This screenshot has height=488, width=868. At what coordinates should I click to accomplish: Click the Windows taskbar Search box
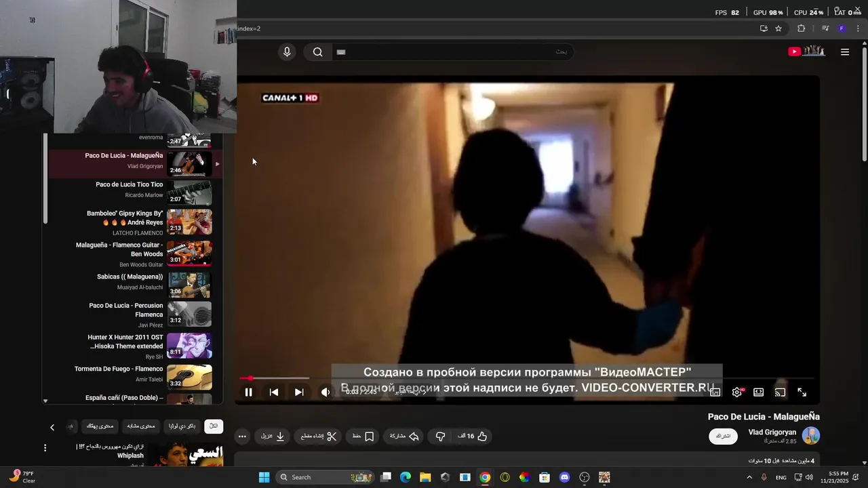(326, 477)
